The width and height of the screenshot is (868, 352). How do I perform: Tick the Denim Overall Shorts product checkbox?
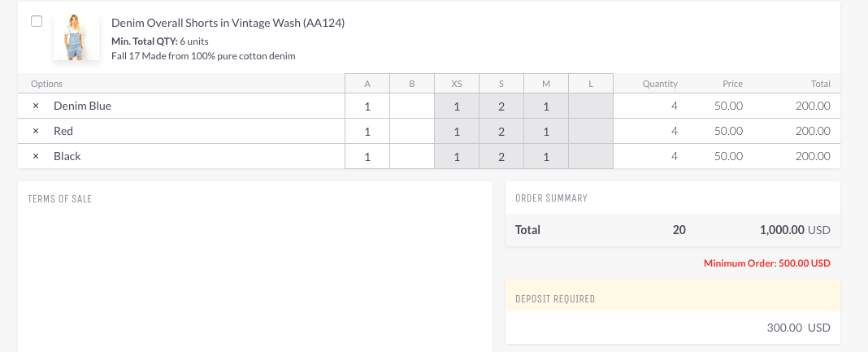(37, 21)
